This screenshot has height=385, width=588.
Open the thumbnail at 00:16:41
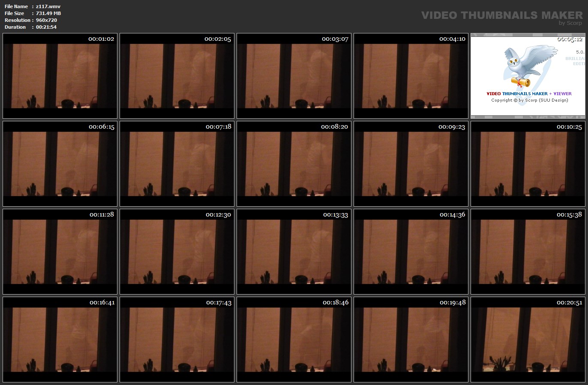pos(60,340)
